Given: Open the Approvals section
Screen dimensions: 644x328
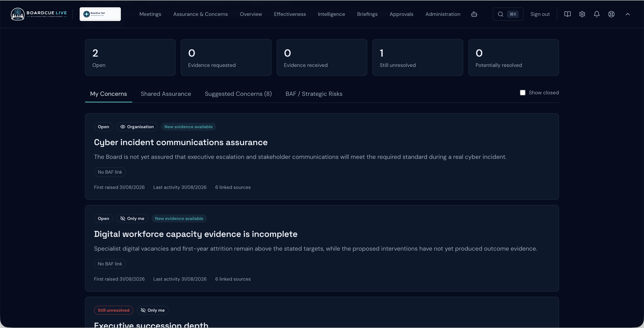Looking at the screenshot, I should click(x=401, y=14).
